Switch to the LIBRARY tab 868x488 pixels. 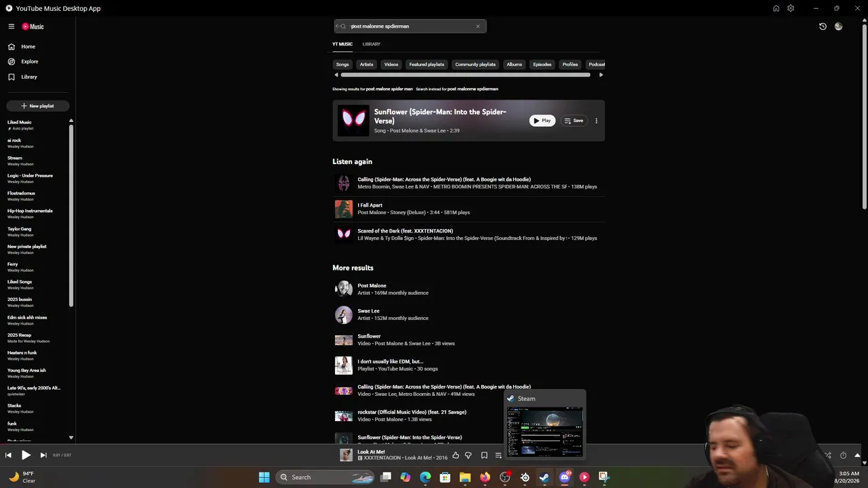click(371, 44)
